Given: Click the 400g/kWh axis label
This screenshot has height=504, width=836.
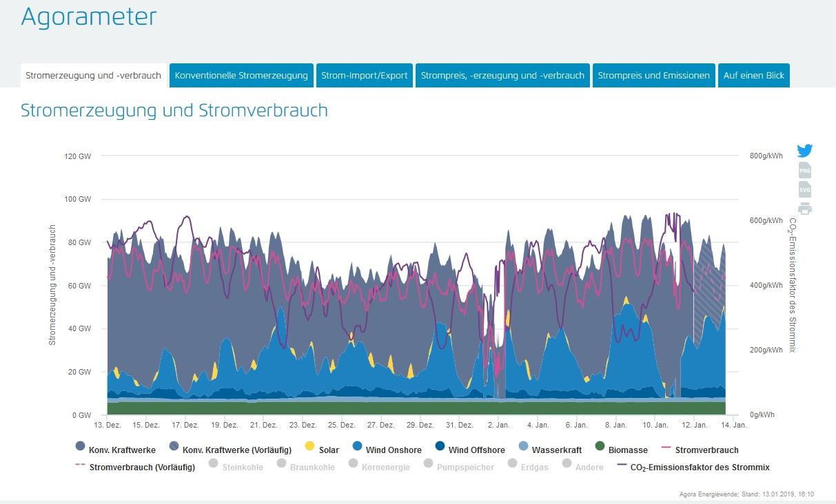Looking at the screenshot, I should coord(766,286).
